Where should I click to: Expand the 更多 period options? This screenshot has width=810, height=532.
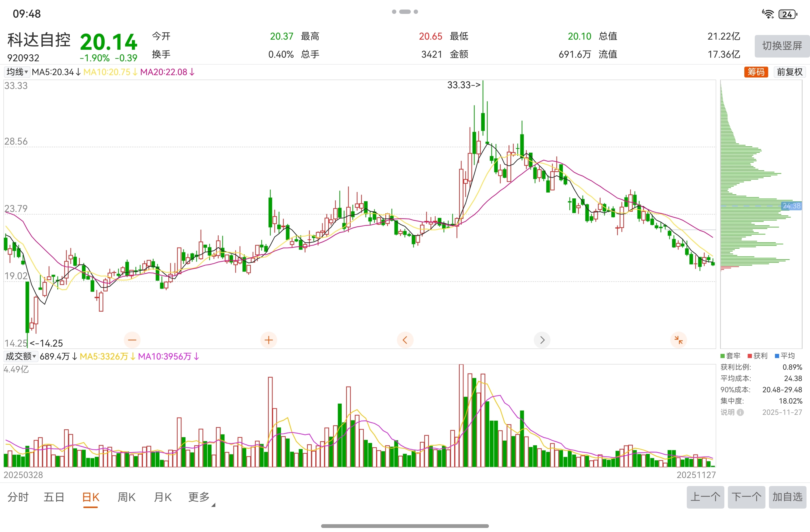(199, 497)
